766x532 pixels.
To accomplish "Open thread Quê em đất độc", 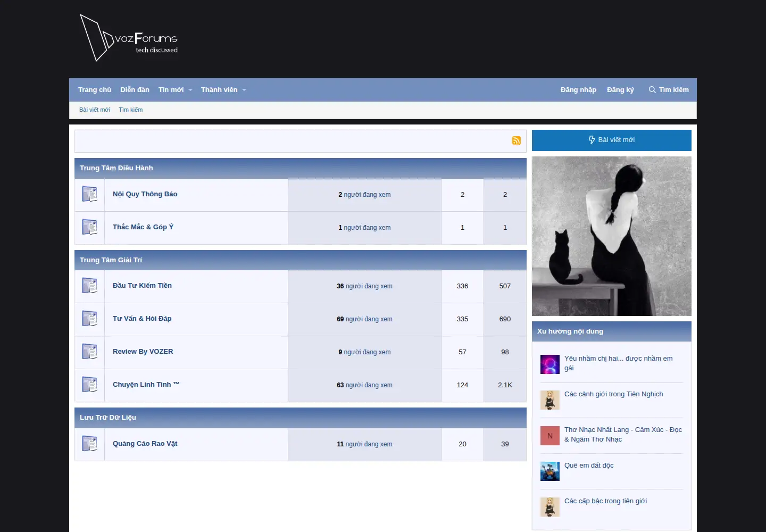I will pos(589,465).
